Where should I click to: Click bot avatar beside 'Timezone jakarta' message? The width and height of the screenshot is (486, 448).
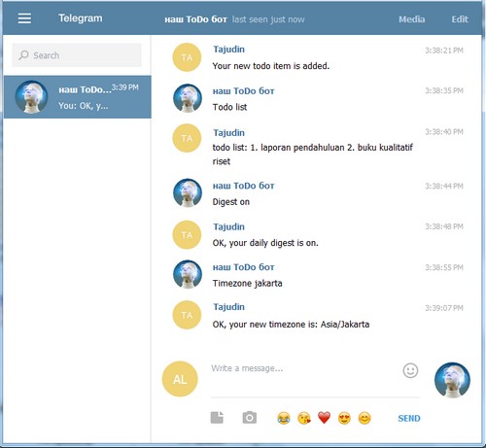tap(188, 274)
